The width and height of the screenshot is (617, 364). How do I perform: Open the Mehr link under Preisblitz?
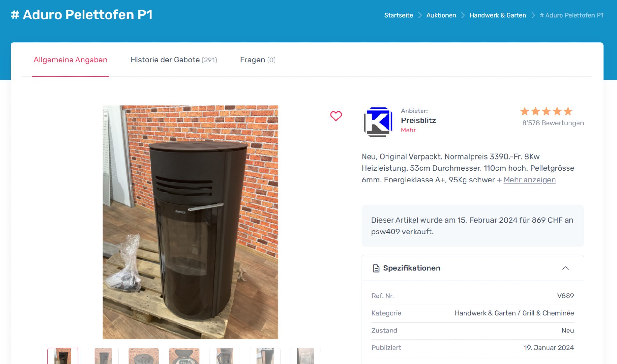(408, 130)
